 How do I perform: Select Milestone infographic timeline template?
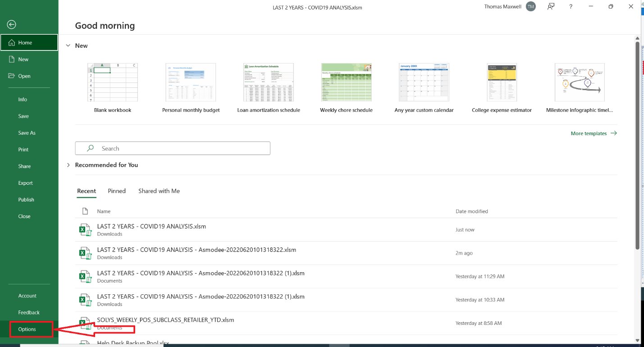pos(580,88)
